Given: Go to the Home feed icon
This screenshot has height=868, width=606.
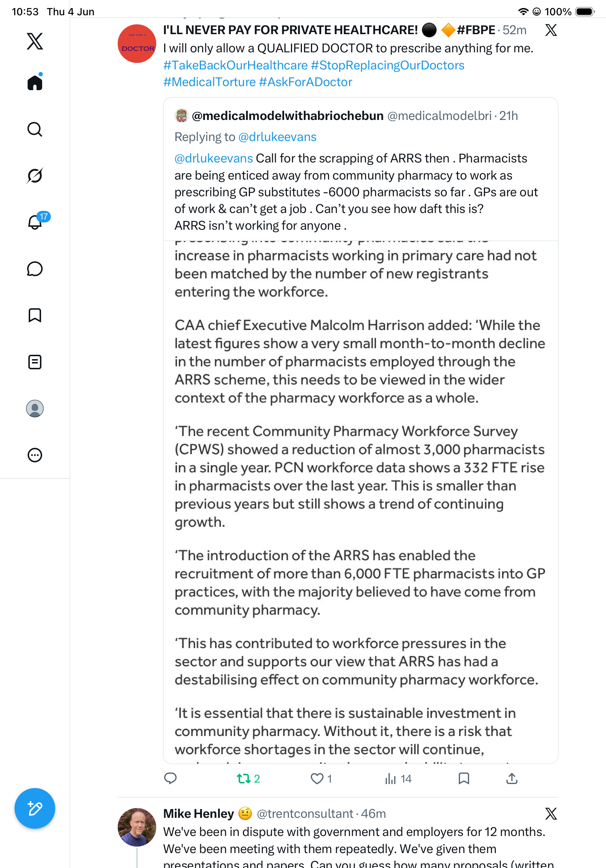Looking at the screenshot, I should 35,82.
